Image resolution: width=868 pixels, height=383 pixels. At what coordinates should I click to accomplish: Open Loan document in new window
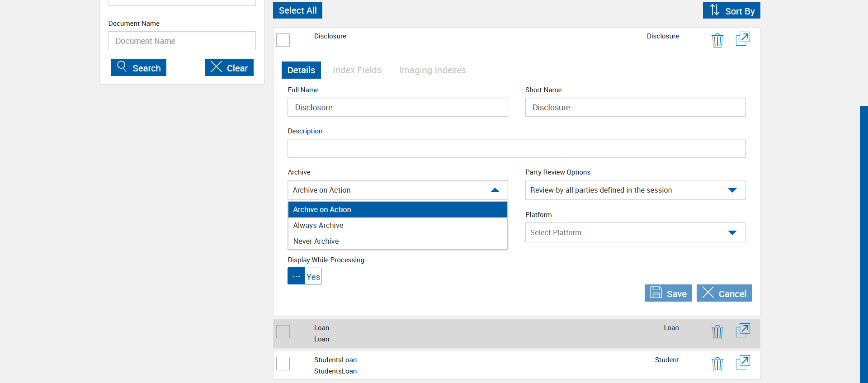pos(743,331)
